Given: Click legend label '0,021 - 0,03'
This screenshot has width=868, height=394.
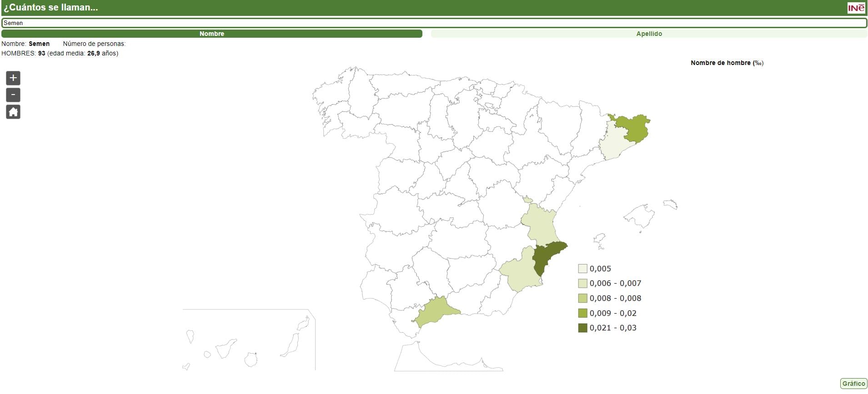Looking at the screenshot, I should coord(613,328).
